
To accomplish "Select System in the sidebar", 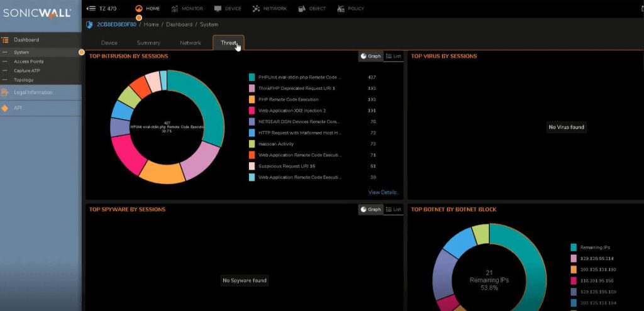I will coord(21,53).
